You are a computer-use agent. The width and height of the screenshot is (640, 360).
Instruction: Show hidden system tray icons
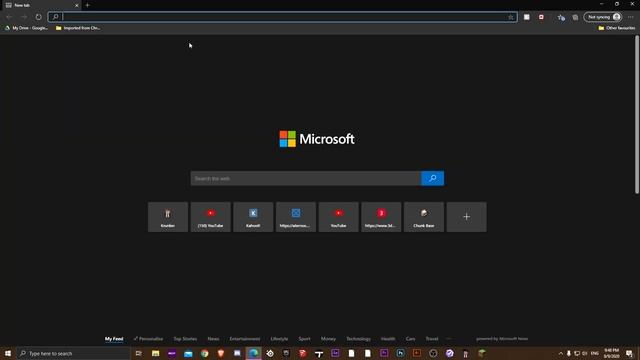pyautogui.click(x=561, y=353)
